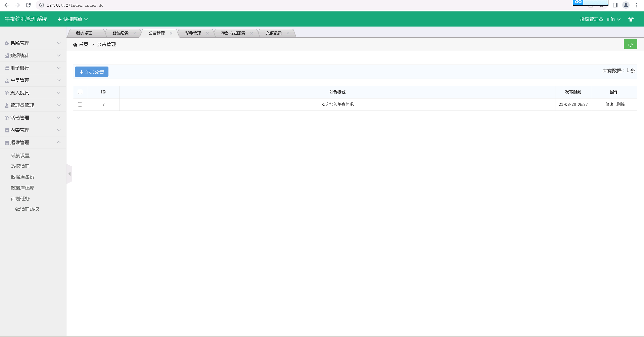Reload the page in browser

28,5
